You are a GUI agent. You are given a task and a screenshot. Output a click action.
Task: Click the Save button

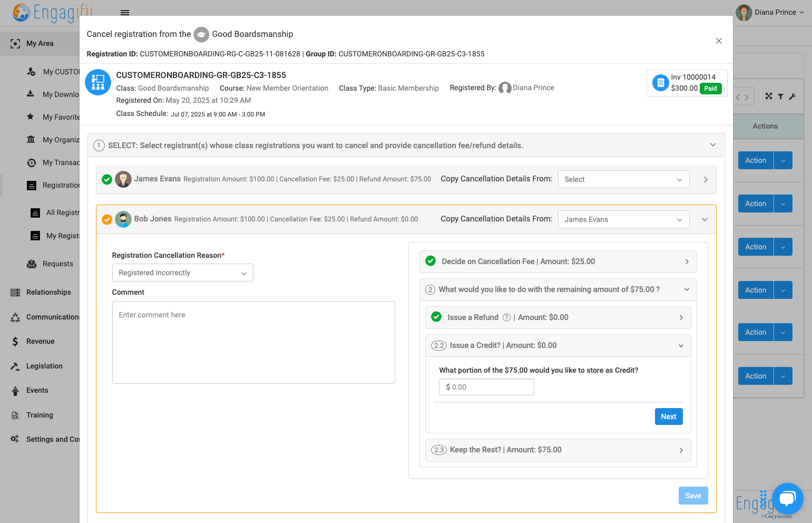(693, 496)
